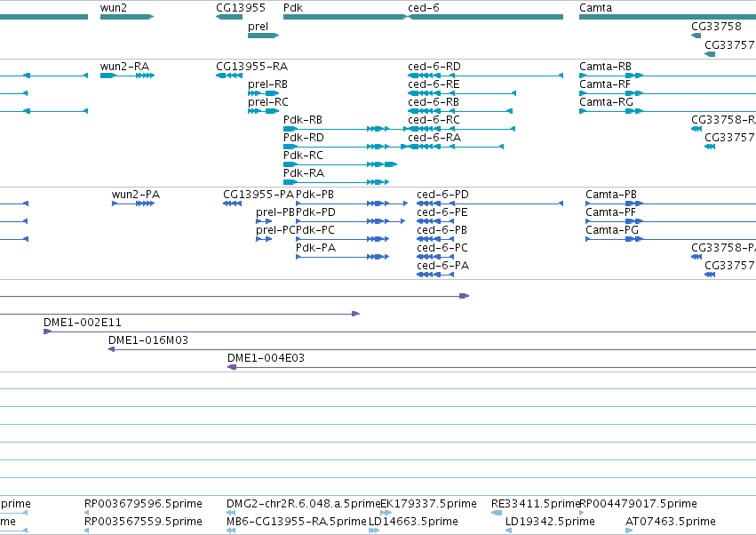Click transcript ced-6-RD
Screen dimensions: 756x535
pos(434,67)
